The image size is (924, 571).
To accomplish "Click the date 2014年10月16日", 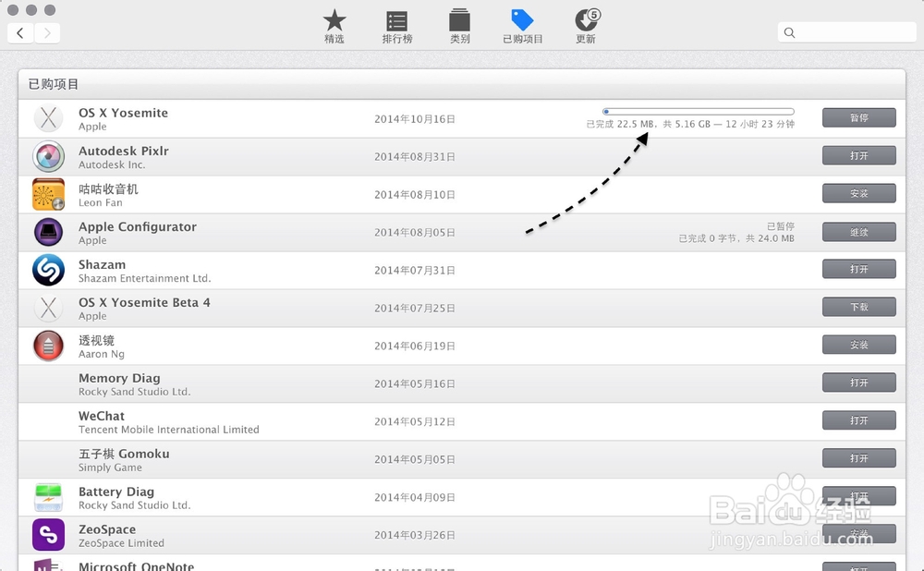I will point(415,119).
